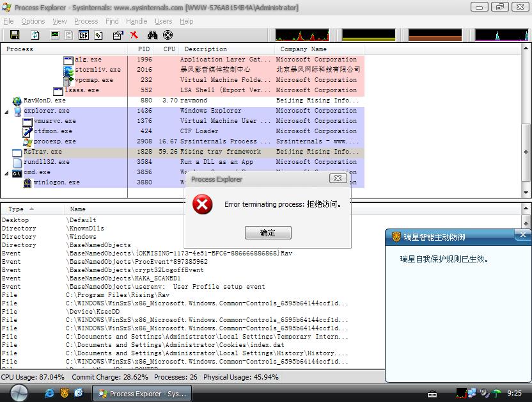Toggle the process tree view icon
This screenshot has width=532, height=402.
(69, 35)
